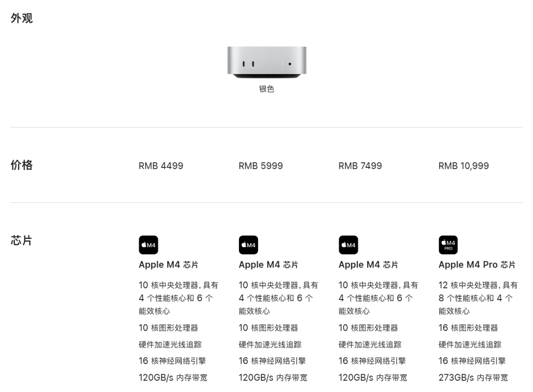This screenshot has width=533, height=392.
Task: Select the RMB 4499 price
Action: (x=161, y=166)
